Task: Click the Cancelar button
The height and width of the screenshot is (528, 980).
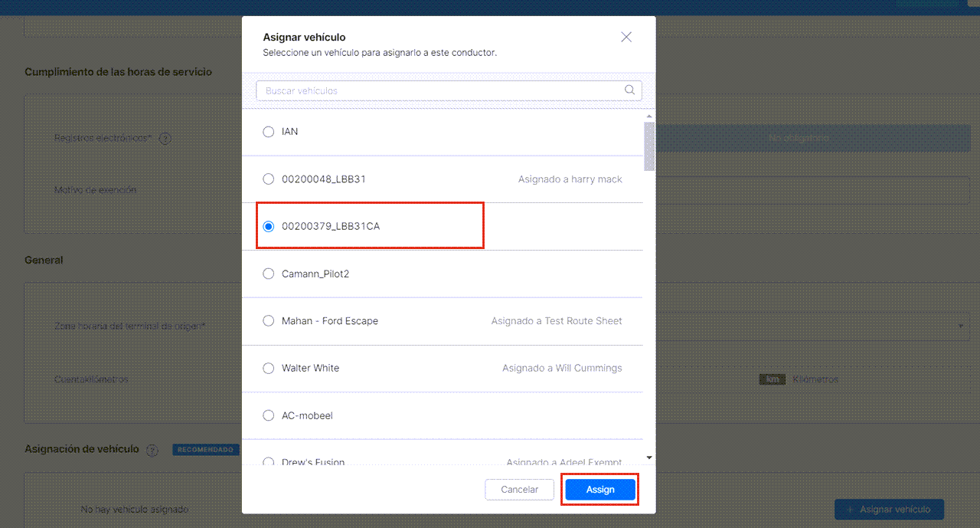Action: pyautogui.click(x=519, y=490)
